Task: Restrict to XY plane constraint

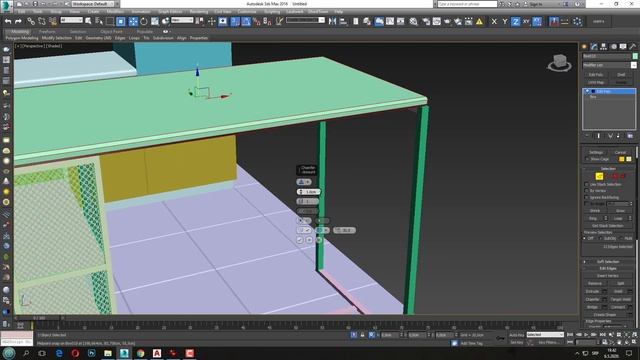Action: 526,21
